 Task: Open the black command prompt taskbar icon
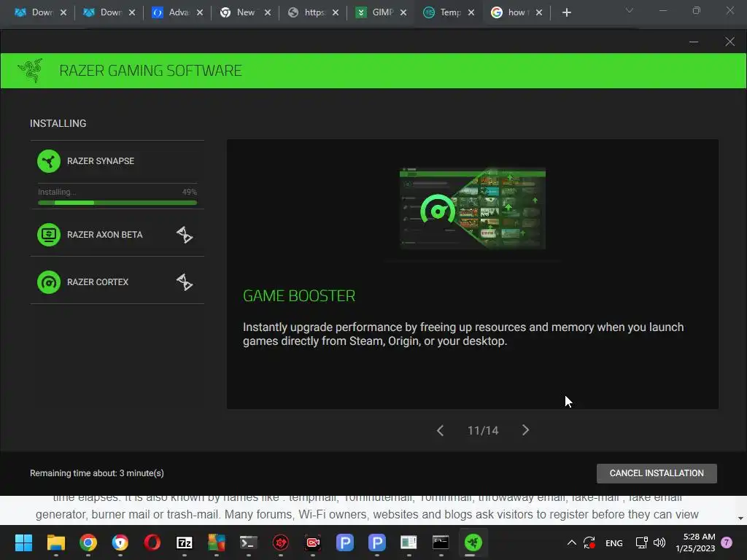(441, 542)
